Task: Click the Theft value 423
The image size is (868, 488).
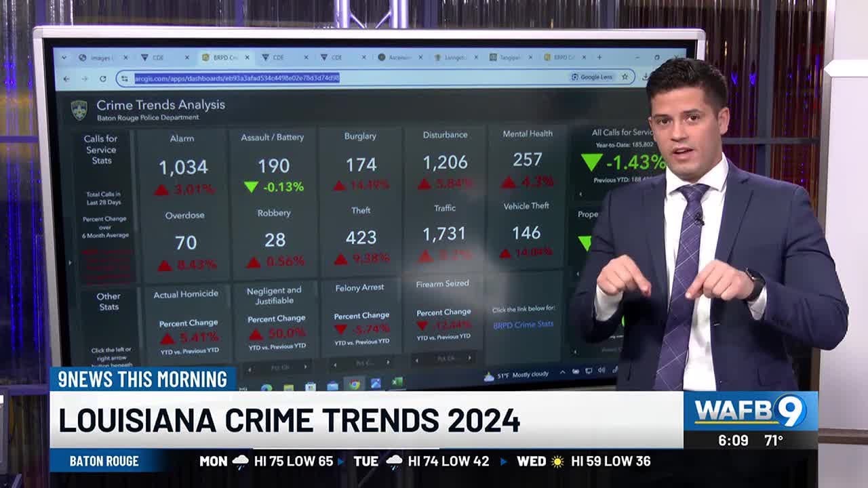Action: click(361, 237)
